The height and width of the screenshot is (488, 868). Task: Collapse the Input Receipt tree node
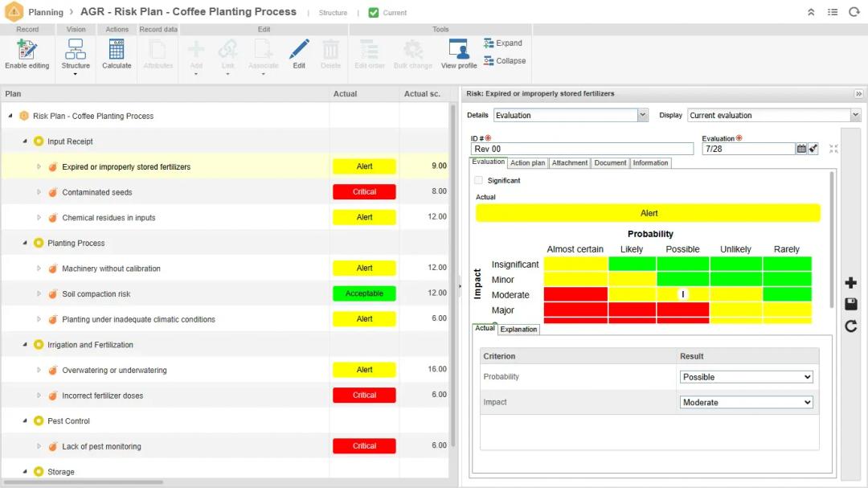click(25, 141)
